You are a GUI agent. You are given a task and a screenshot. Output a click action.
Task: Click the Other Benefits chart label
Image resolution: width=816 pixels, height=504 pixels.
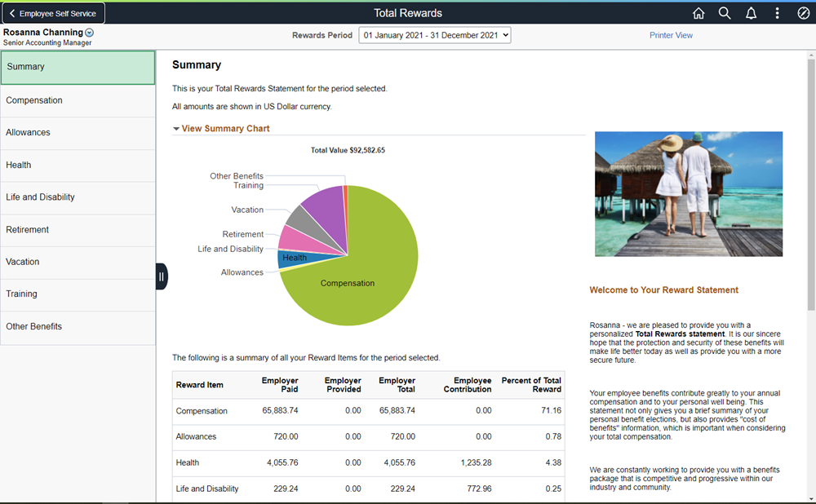[x=237, y=176]
